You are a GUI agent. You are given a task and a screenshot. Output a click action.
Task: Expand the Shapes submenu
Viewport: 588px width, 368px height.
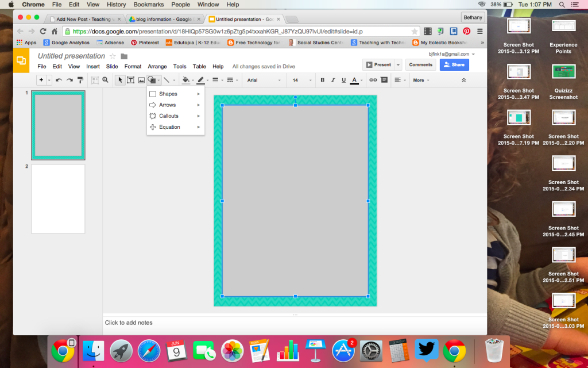tap(167, 93)
